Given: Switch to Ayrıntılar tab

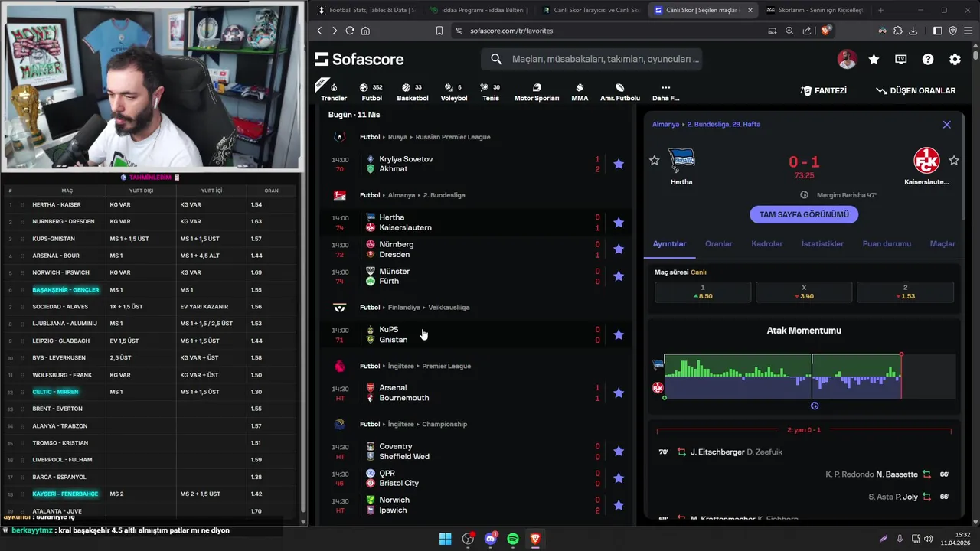Looking at the screenshot, I should (669, 243).
